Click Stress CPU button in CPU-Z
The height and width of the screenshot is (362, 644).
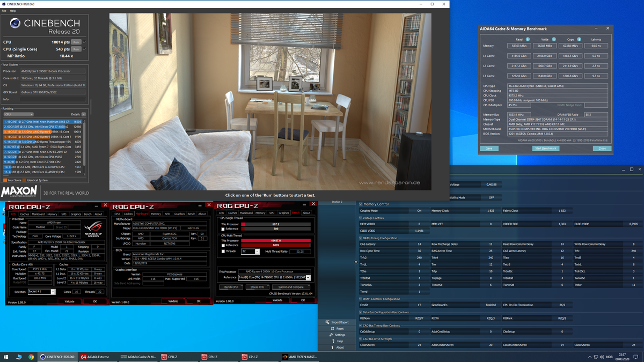click(x=257, y=287)
